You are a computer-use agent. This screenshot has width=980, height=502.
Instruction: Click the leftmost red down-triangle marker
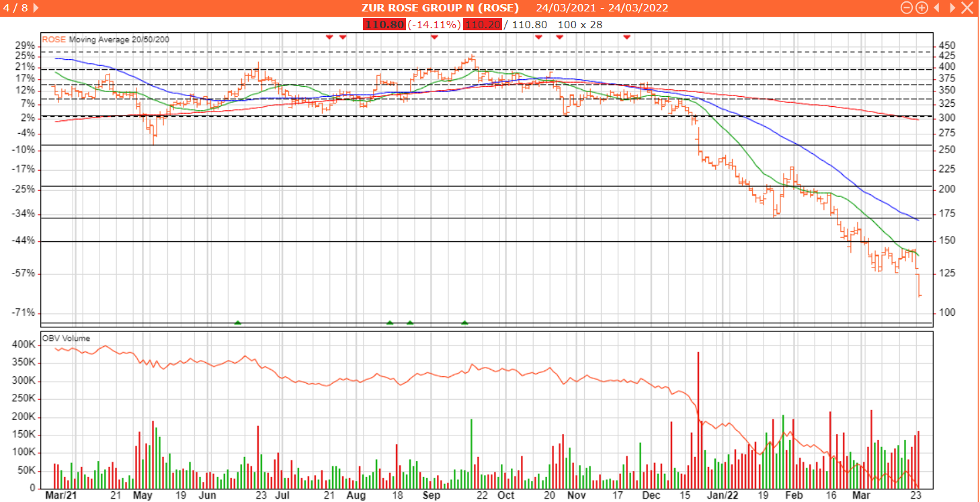coord(329,37)
